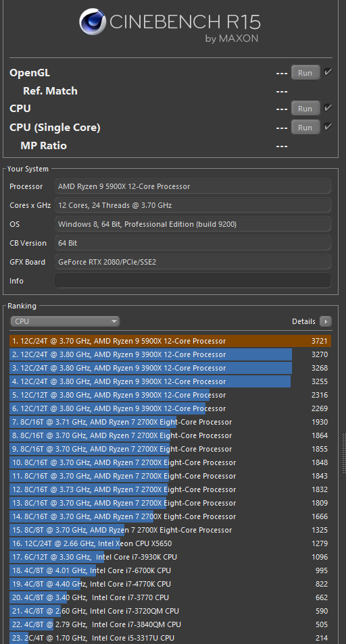The height and width of the screenshot is (644, 346).
Task: Select ranking row 6 scoring 2269
Action: coord(170,408)
